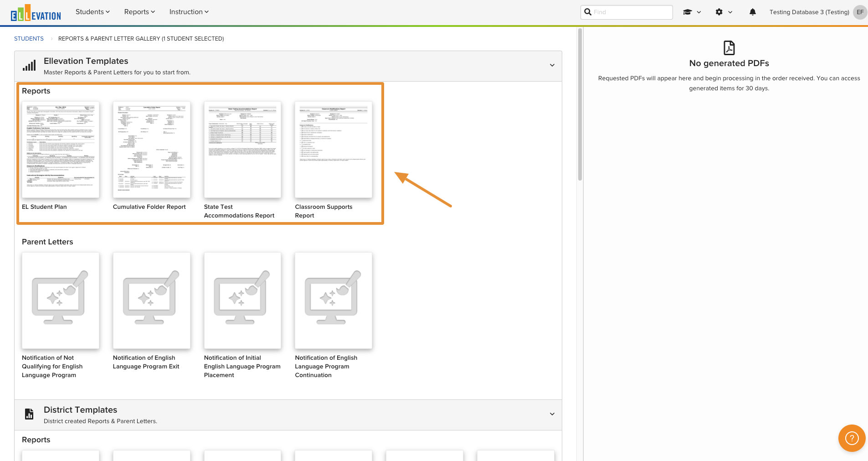Click the EL Student Plan label

click(x=44, y=207)
